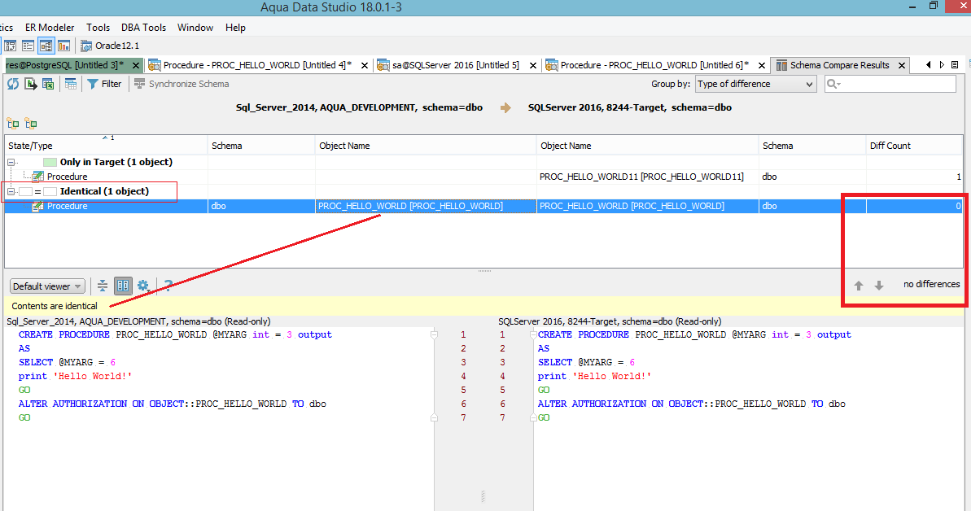
Task: Close the PROC_HELLO_WORLD [Untitled 4] tab
Action: pos(363,65)
